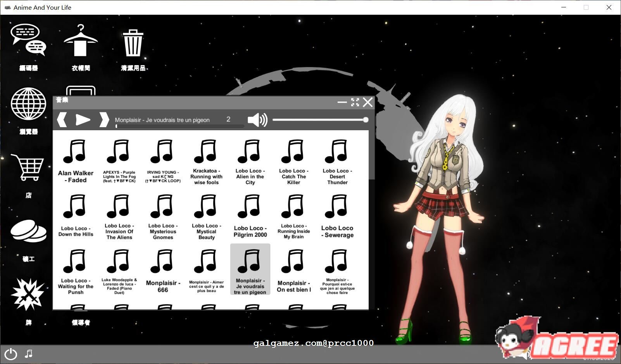Mute the speaker in the music player
Screen dimensions: 621x364
point(257,120)
